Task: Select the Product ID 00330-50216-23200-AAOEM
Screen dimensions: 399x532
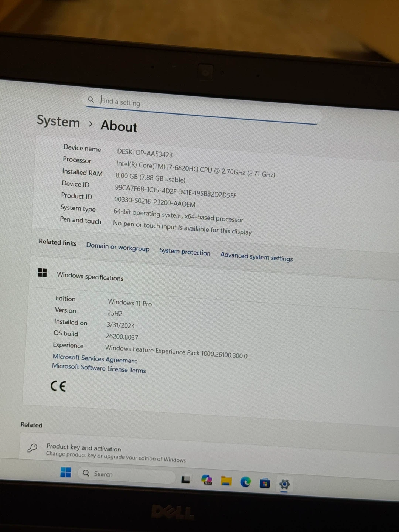Action: click(155, 201)
